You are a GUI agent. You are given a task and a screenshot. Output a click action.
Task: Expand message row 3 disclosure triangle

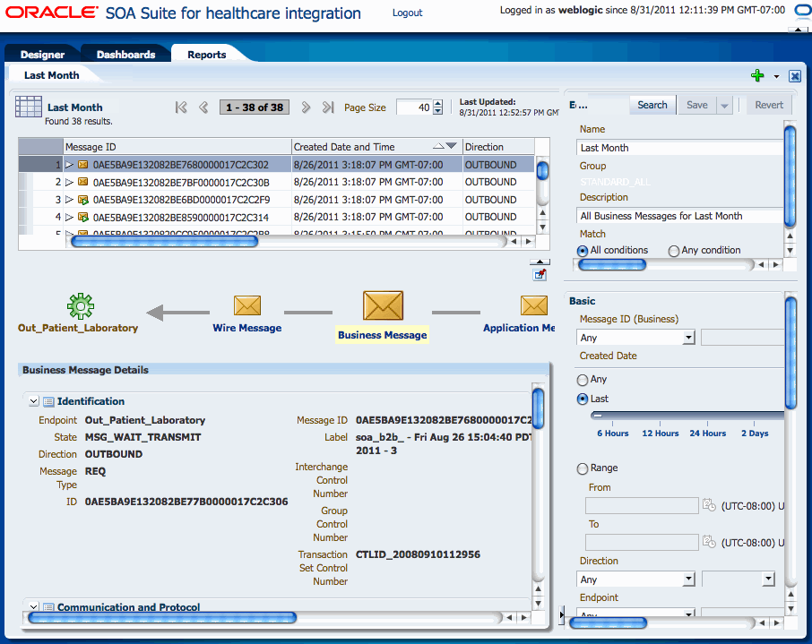coord(69,200)
